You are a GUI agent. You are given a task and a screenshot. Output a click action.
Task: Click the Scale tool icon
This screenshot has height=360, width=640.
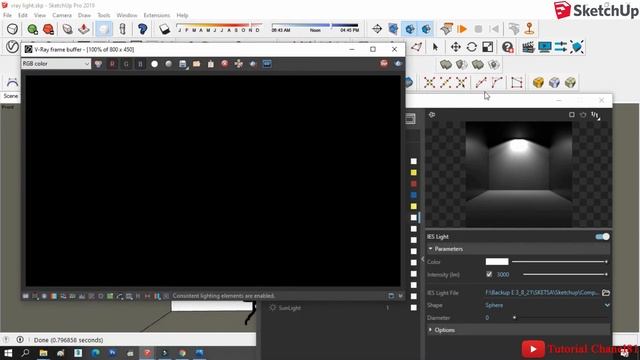(x=488, y=47)
